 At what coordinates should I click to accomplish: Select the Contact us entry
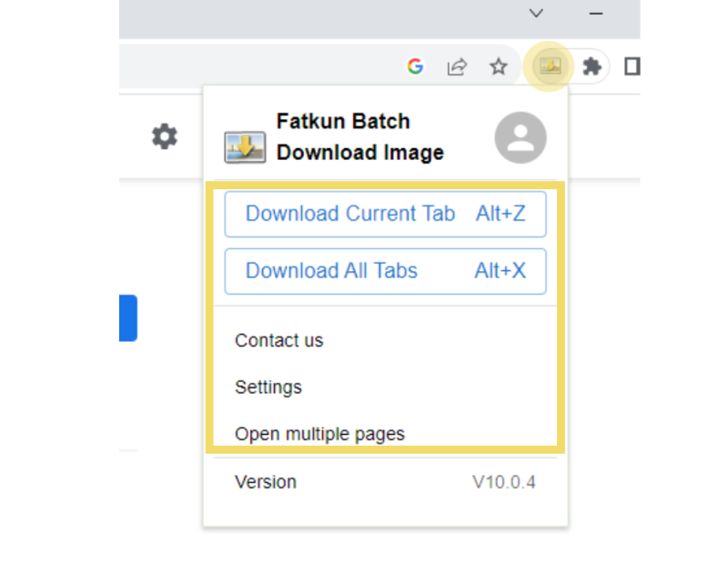279,341
